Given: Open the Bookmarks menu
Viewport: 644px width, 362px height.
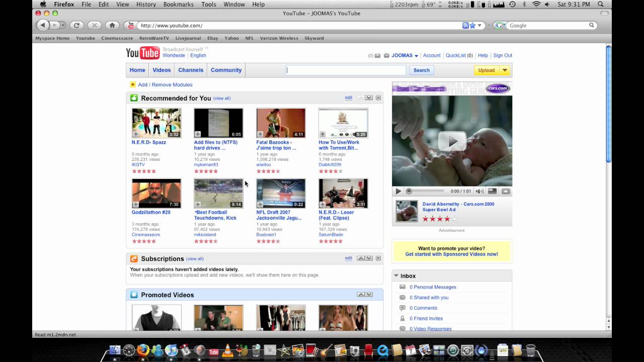Looking at the screenshot, I should (178, 4).
